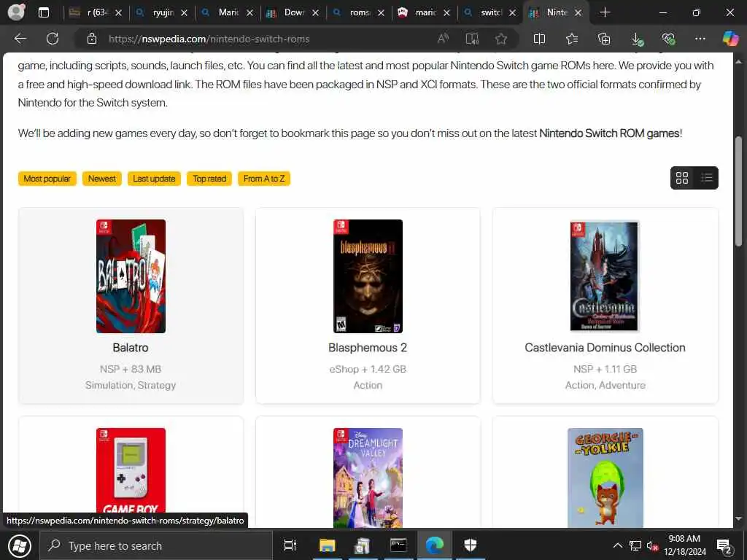Open immersive reader icon
The image size is (747, 560).
(472, 39)
